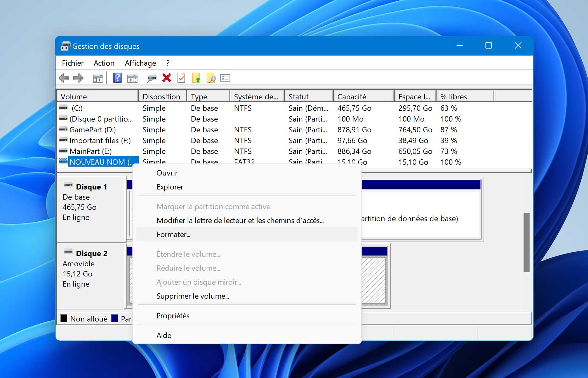The width and height of the screenshot is (588, 378).
Task: Sort by the Disposition column header
Action: [x=163, y=96]
